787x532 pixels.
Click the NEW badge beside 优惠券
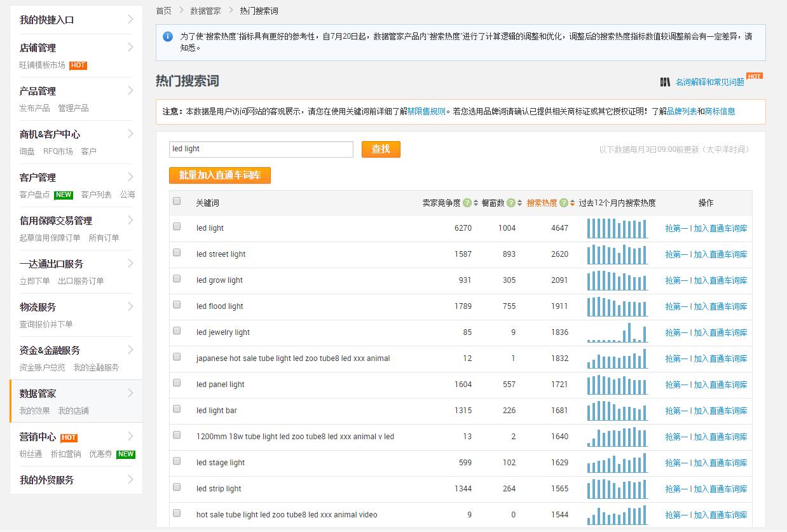125,454
